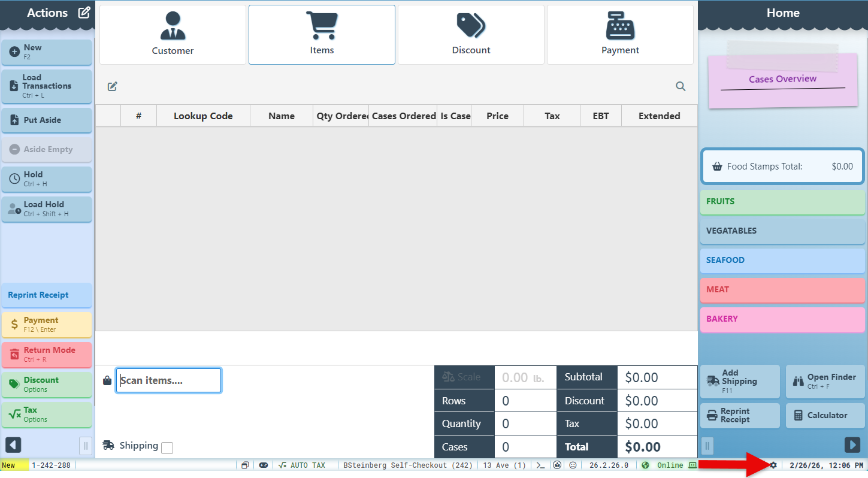This screenshot has width=868, height=478.
Task: Click the smiley face icon in status bar
Action: tap(573, 465)
